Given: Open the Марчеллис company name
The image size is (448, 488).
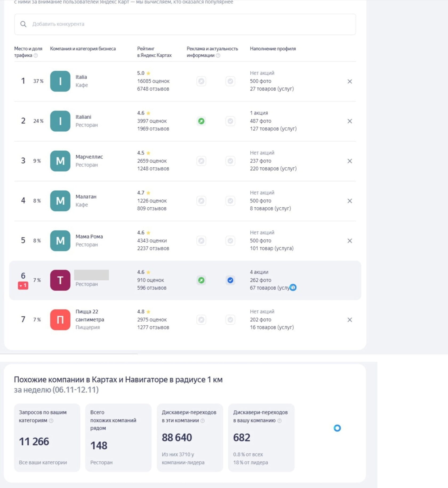Looking at the screenshot, I should [89, 157].
